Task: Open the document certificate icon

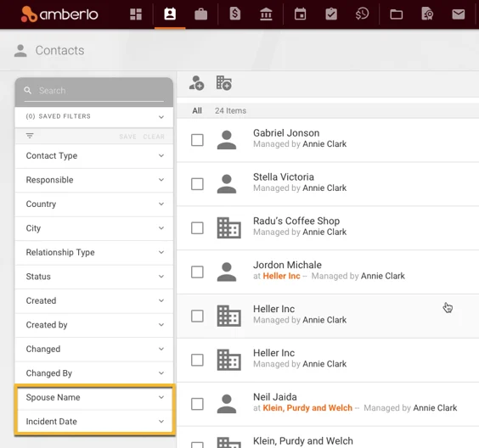Action: click(x=427, y=14)
